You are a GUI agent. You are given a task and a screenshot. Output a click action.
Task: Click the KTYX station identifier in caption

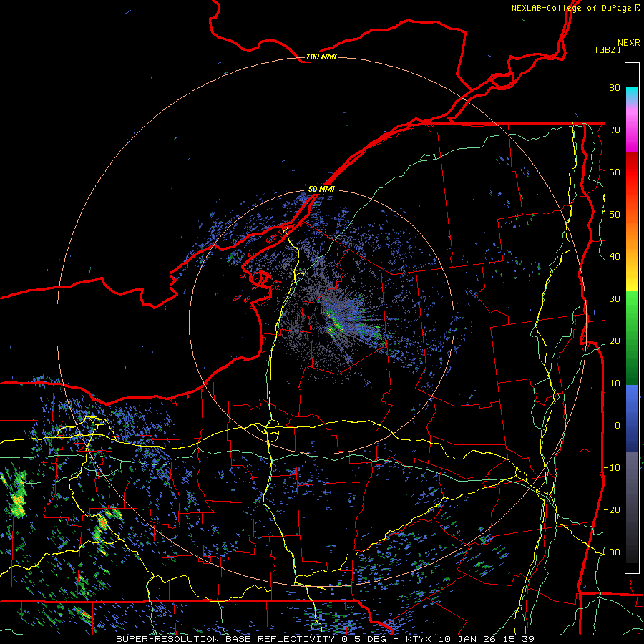coord(420,639)
